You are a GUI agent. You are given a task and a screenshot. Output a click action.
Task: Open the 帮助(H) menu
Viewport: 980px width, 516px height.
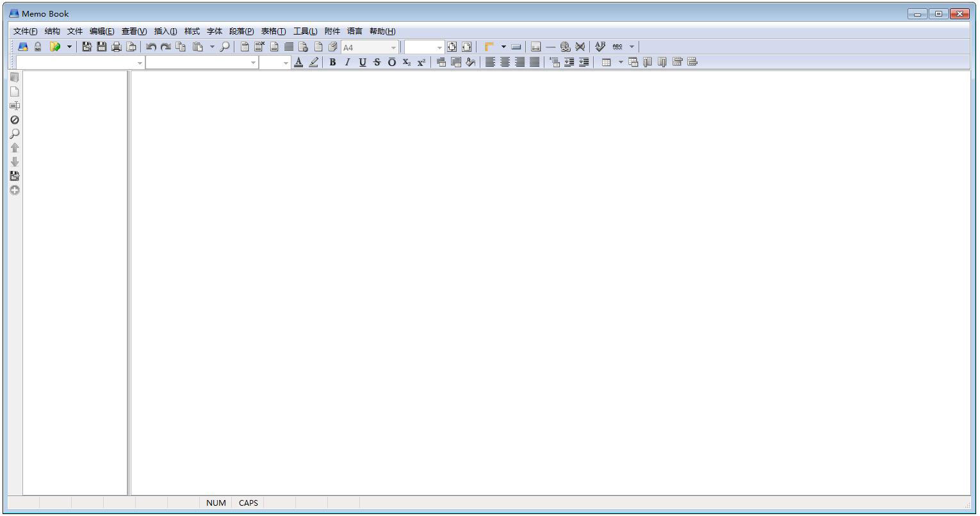[382, 31]
